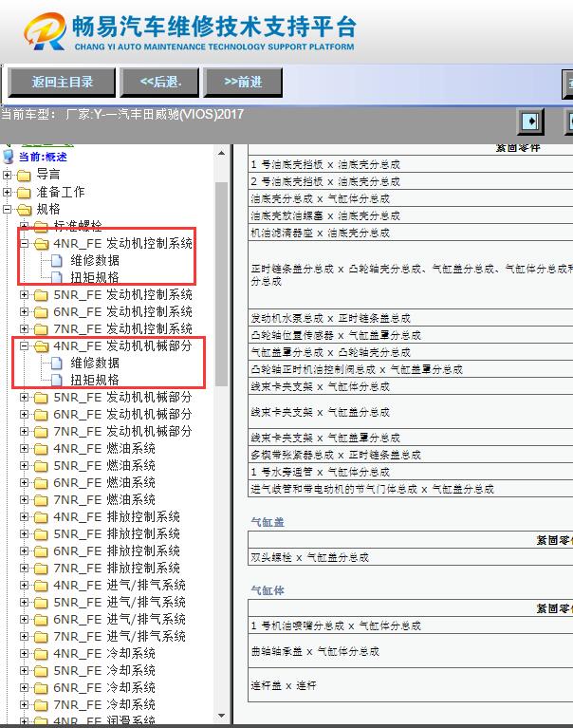Screen dimensions: 573x728
Task: Select row 油底壳放油螺塞 x 油底壳分总成
Action: pyautogui.click(x=410, y=215)
